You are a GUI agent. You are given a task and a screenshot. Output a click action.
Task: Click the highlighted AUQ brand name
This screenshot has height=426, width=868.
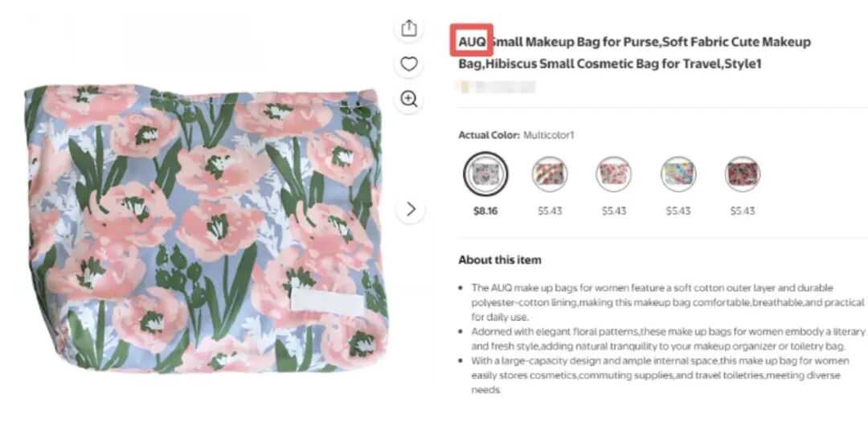pos(472,41)
